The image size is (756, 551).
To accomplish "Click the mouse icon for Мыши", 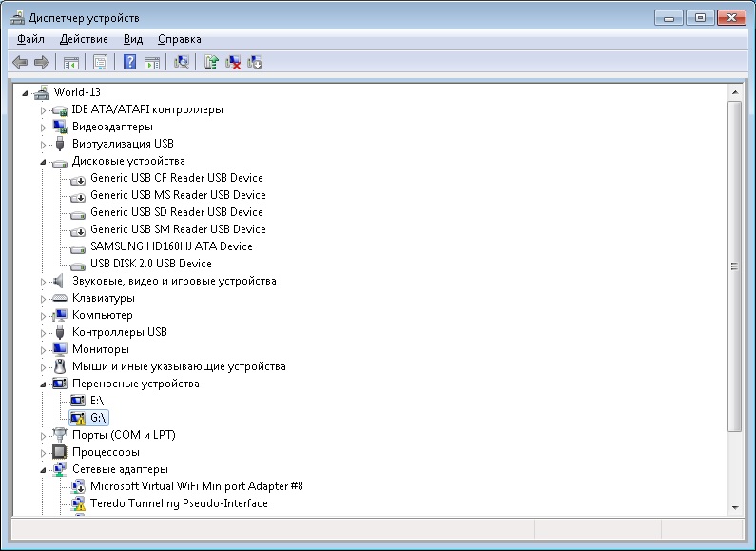I will pos(60,366).
